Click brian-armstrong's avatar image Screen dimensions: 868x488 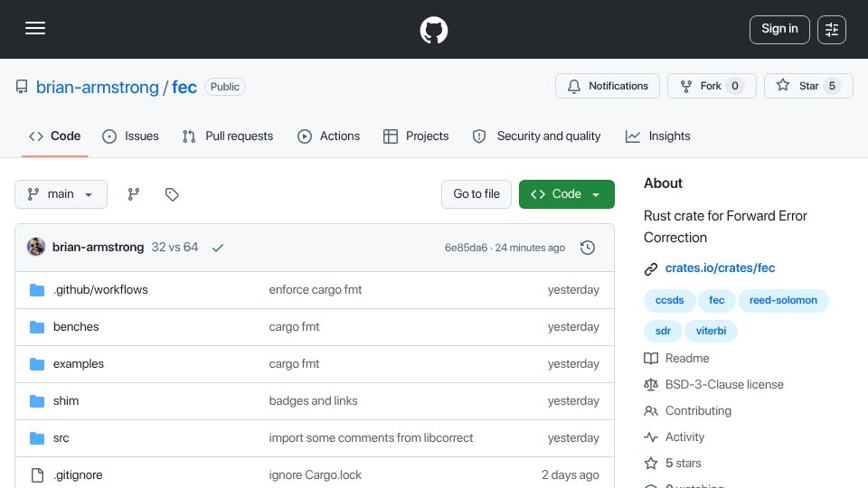tap(36, 247)
